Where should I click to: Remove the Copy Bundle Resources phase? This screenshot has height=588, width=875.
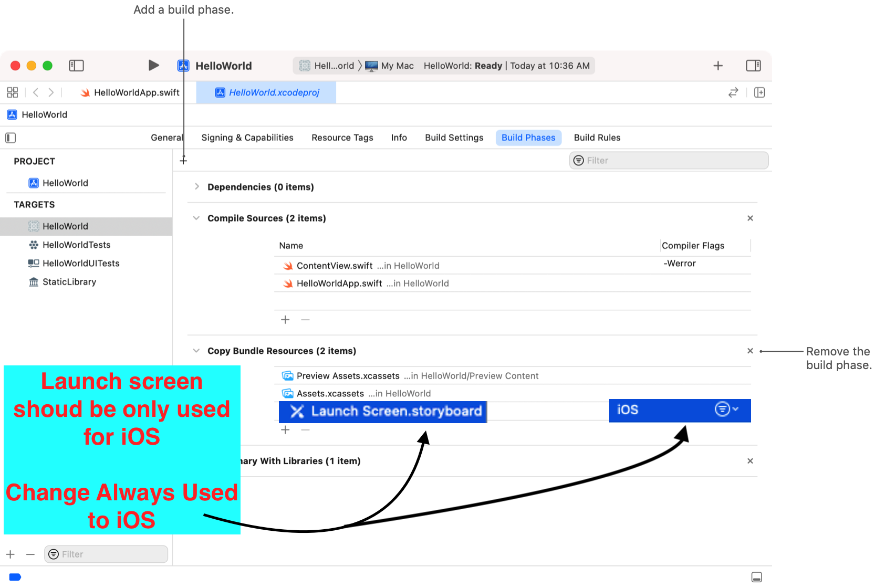click(750, 351)
